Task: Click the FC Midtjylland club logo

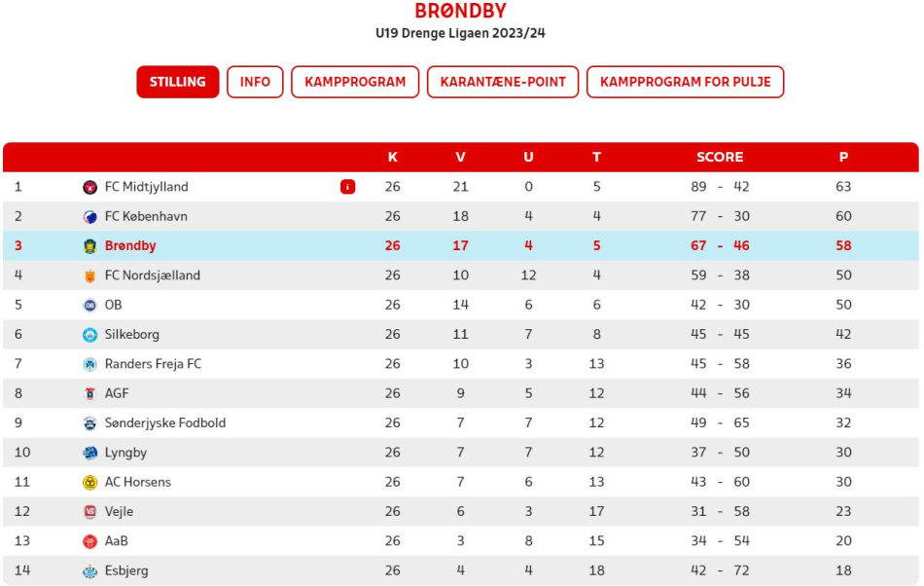Action: [89, 188]
